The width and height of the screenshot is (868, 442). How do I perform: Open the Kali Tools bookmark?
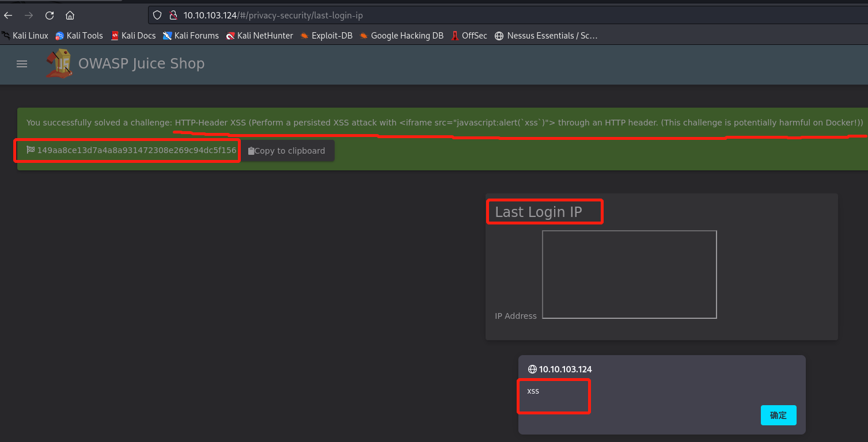tap(79, 36)
